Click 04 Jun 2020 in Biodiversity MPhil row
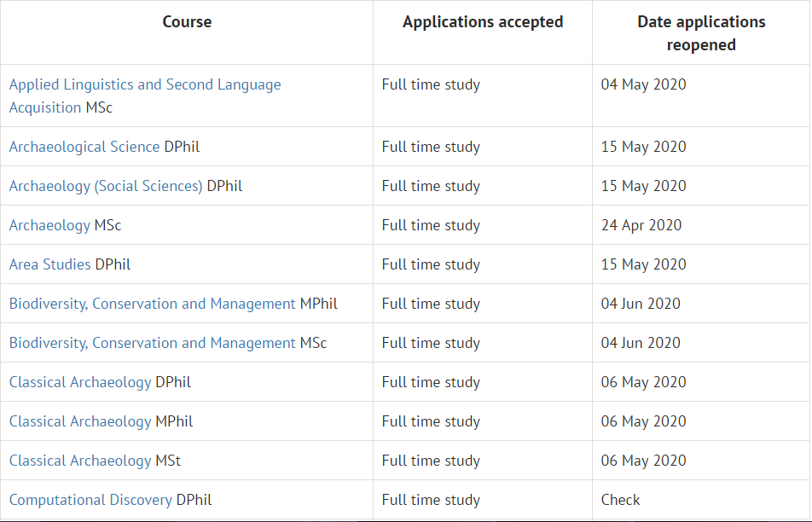 click(641, 304)
